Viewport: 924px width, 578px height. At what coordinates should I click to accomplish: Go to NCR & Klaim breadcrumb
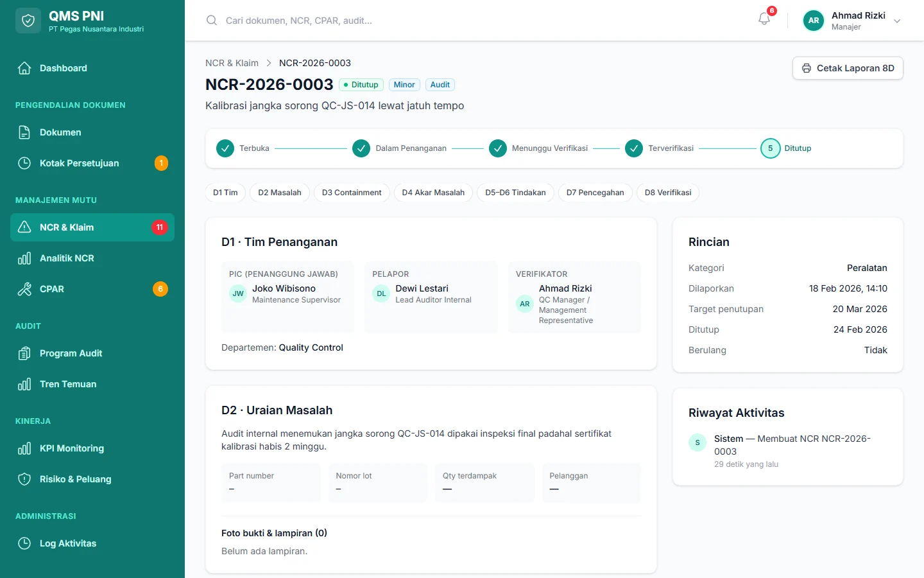click(232, 63)
